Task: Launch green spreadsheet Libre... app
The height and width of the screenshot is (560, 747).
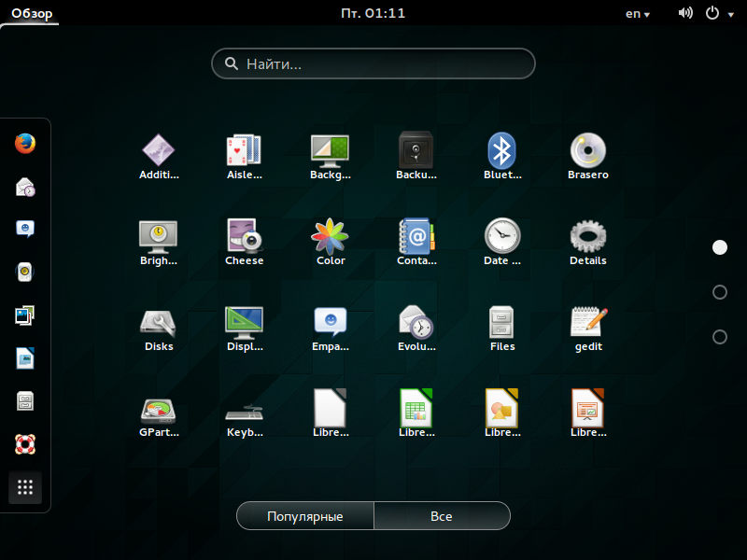Action: (416, 413)
